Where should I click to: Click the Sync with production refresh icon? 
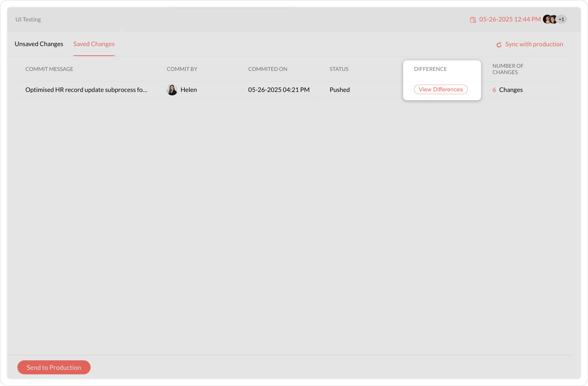pyautogui.click(x=499, y=45)
